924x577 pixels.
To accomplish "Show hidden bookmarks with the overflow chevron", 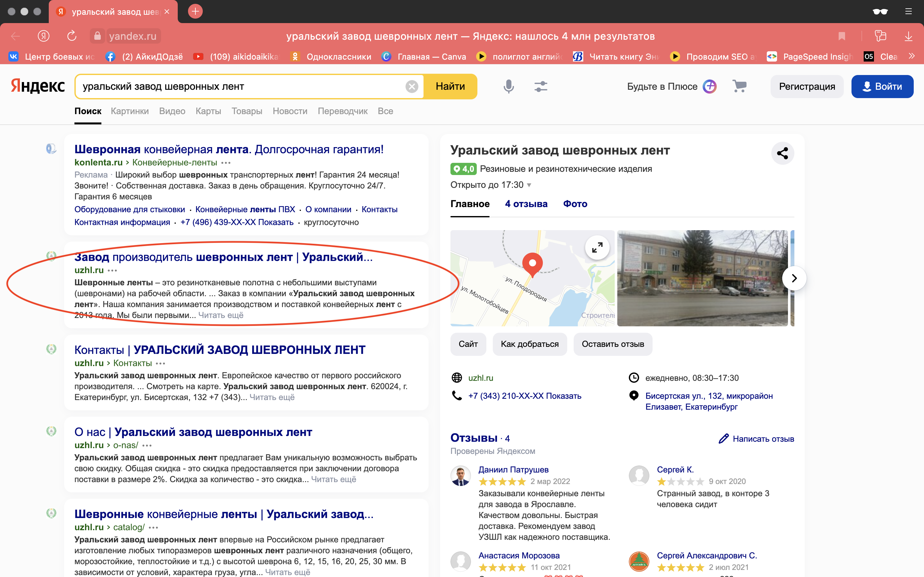I will (x=912, y=56).
